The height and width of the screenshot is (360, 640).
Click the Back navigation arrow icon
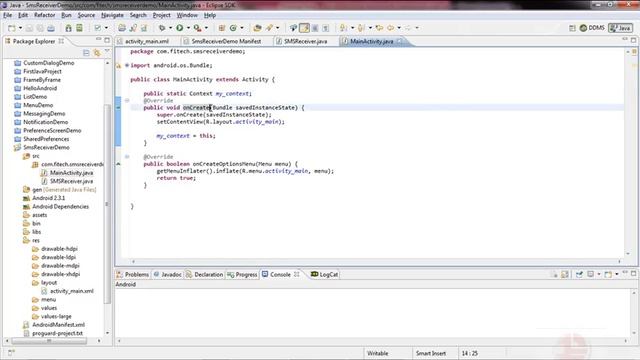click(391, 28)
